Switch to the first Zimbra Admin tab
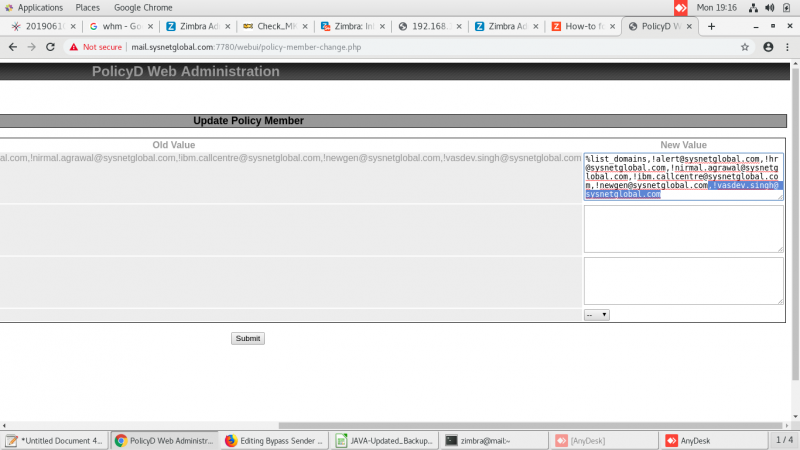The image size is (800, 450). [198, 26]
